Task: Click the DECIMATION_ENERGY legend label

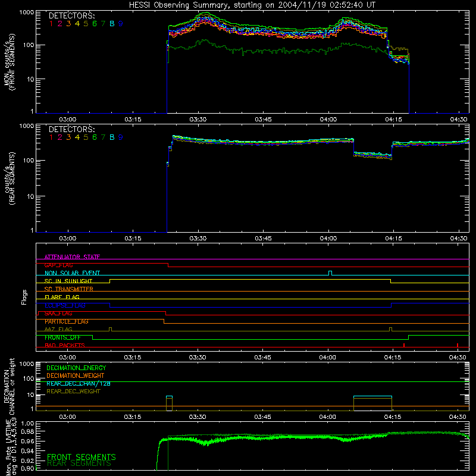Action: (76, 368)
